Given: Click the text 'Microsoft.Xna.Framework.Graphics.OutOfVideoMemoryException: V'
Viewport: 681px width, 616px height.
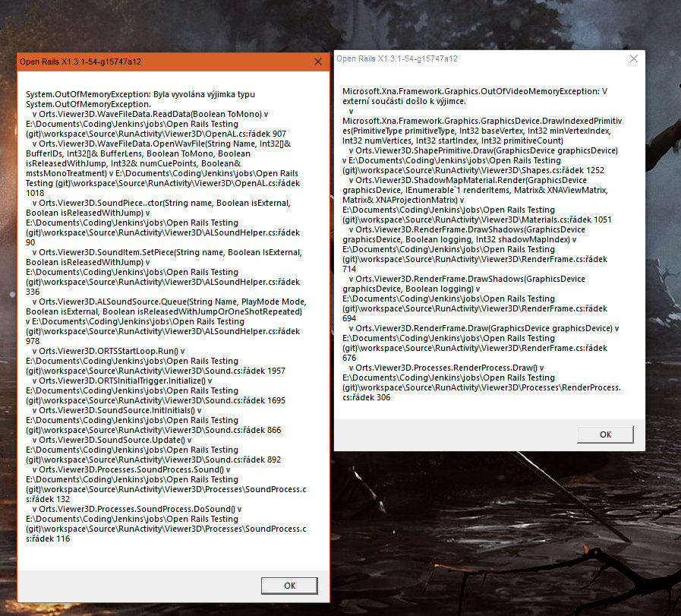Looking at the screenshot, I should pos(474,91).
